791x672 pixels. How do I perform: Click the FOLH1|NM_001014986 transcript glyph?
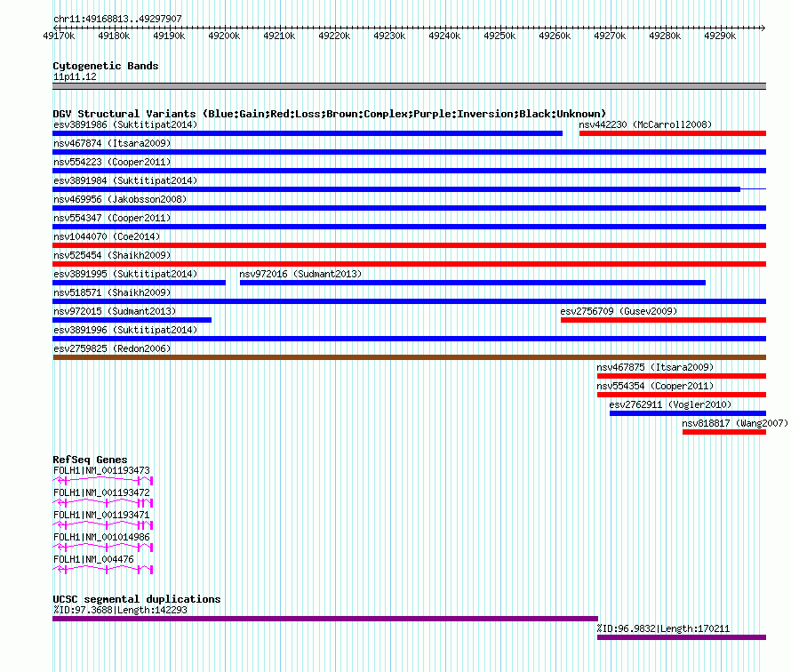click(x=103, y=548)
